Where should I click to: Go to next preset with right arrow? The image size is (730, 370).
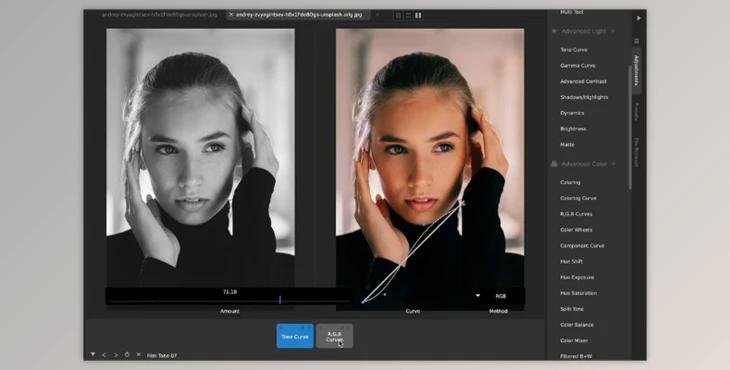[x=116, y=355]
